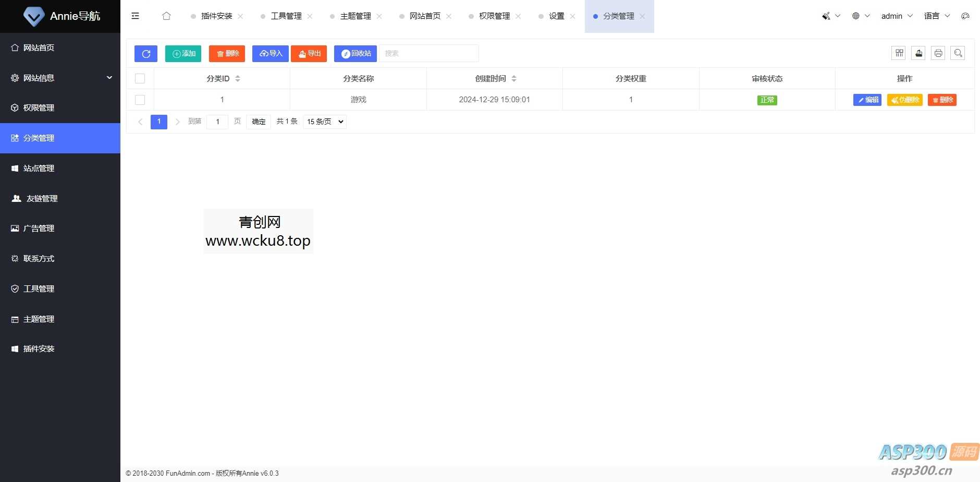Click the clear cache brush icon

tap(826, 16)
